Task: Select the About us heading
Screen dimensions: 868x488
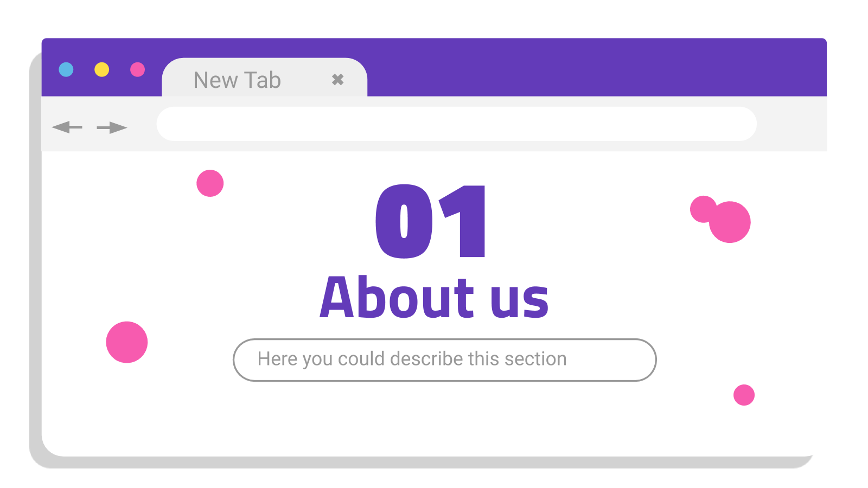Action: point(434,297)
